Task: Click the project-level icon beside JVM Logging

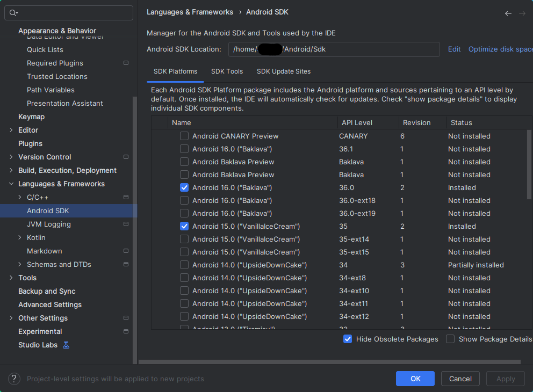Action: 126,224
